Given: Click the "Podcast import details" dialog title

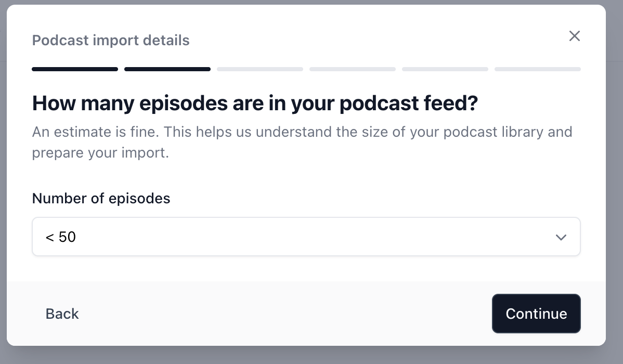Looking at the screenshot, I should [x=110, y=40].
